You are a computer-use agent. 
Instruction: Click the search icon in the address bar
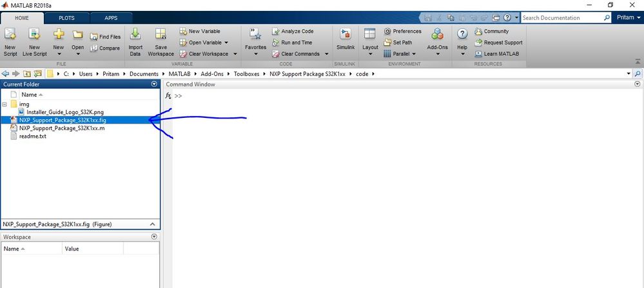point(638,74)
